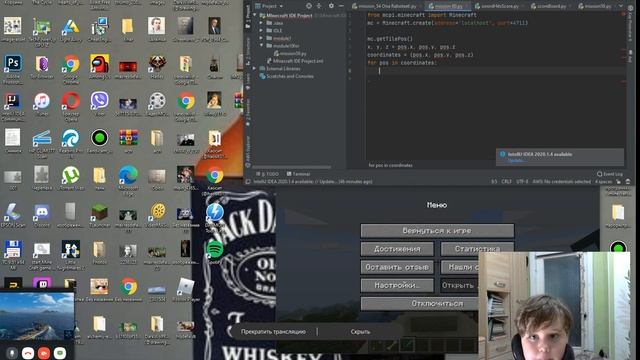Toggle the red camera button in call overlay
The image size is (640, 360).
[44, 353]
